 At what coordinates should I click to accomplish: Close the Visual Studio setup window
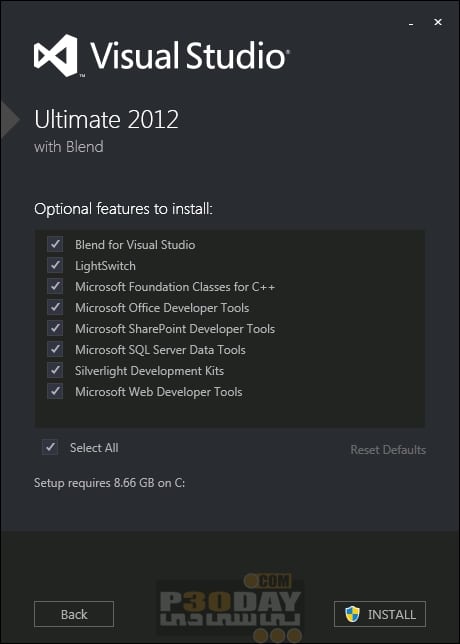coord(438,22)
